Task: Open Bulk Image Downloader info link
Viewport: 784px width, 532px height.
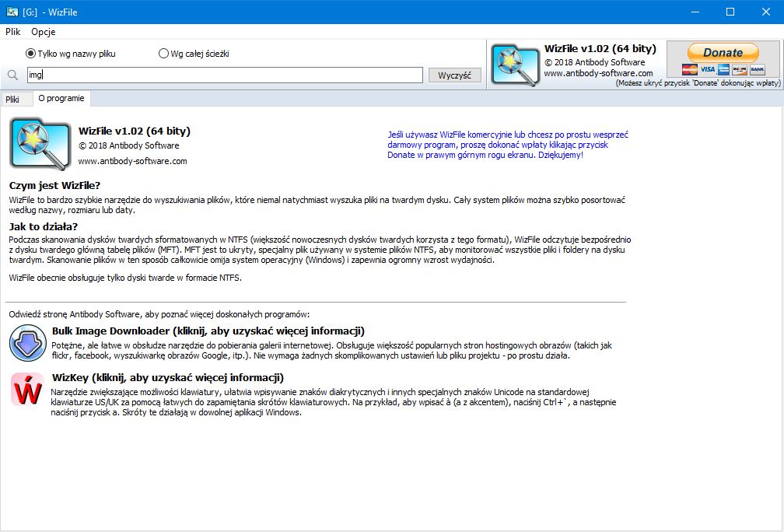Action: tap(208, 331)
